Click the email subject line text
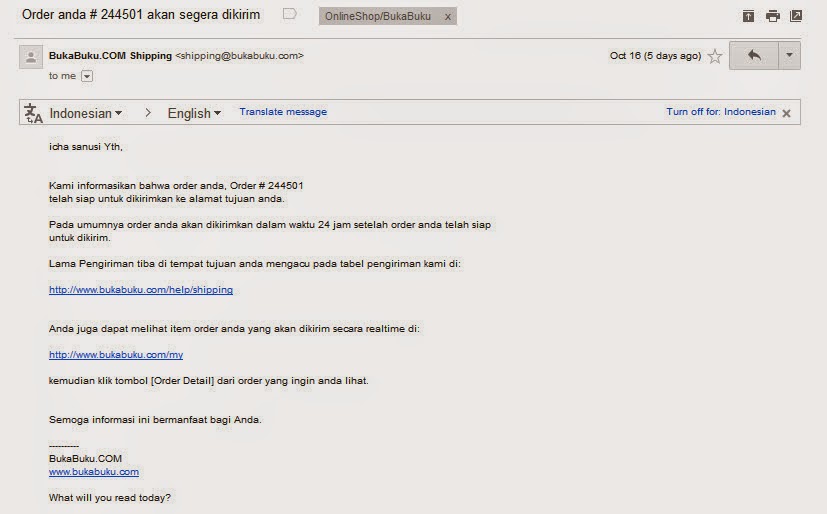This screenshot has height=514, width=827. pos(141,15)
